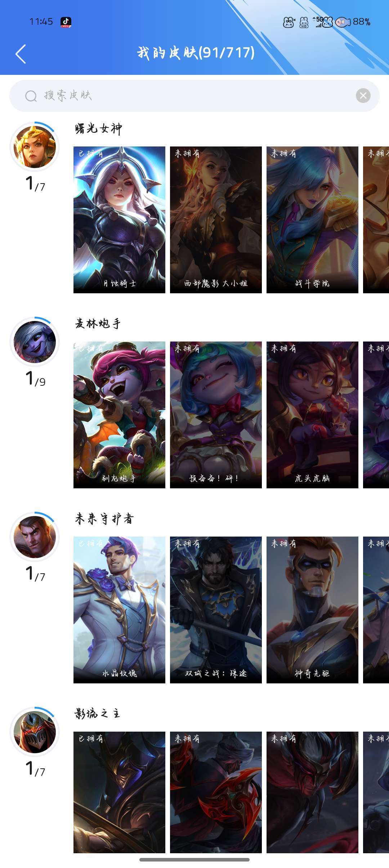Tap the back arrow icon

21,54
